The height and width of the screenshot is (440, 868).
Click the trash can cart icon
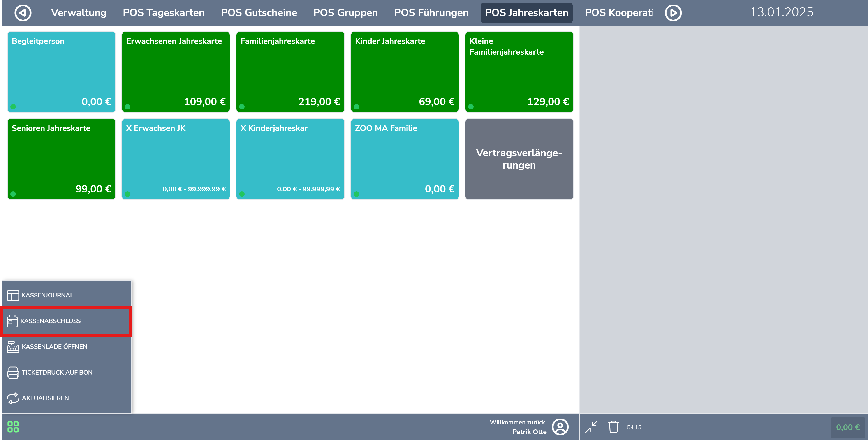[613, 427]
